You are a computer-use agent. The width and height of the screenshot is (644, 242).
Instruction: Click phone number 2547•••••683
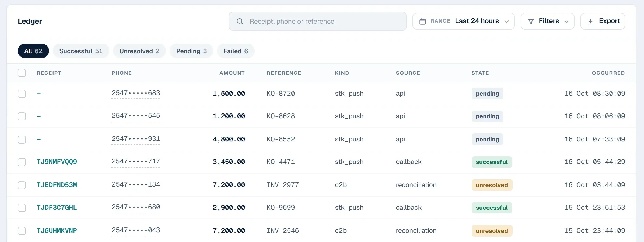click(x=136, y=93)
